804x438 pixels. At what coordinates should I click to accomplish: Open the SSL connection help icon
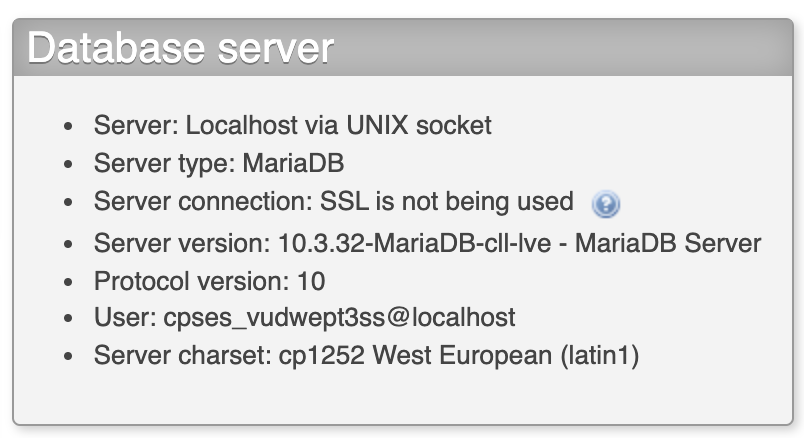[x=606, y=204]
